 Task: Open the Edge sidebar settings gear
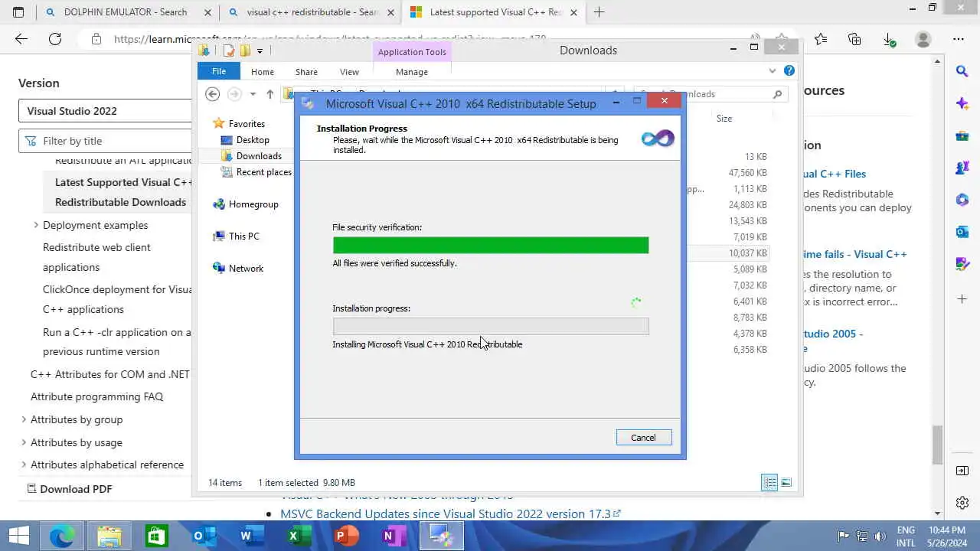[962, 503]
